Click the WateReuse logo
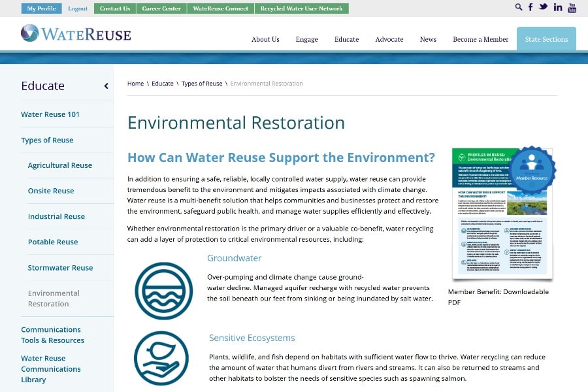 (76, 33)
